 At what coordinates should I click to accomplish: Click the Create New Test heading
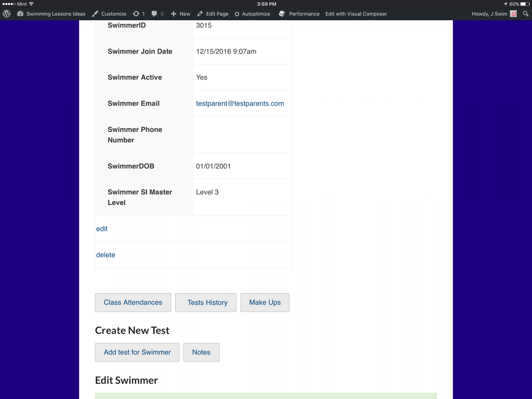[x=132, y=330]
